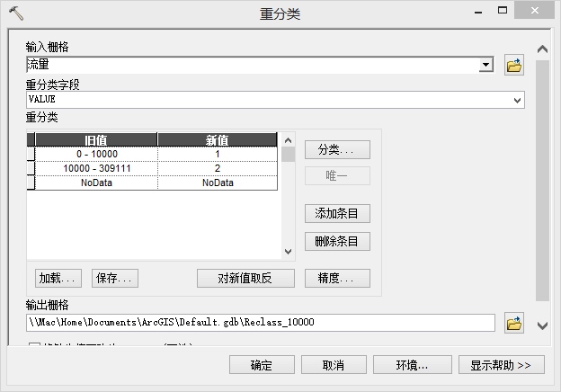Open the 精度... precision button
The width and height of the screenshot is (561, 392).
pos(337,278)
